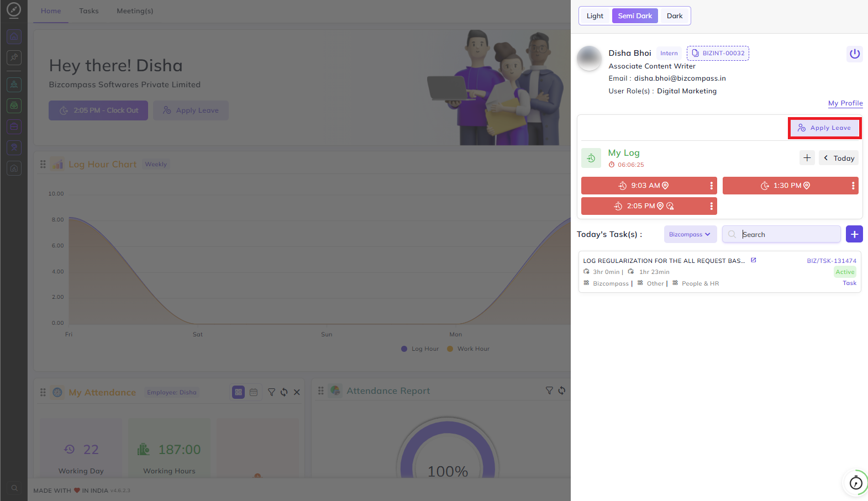Switch My Attendance to grid view

tap(238, 392)
